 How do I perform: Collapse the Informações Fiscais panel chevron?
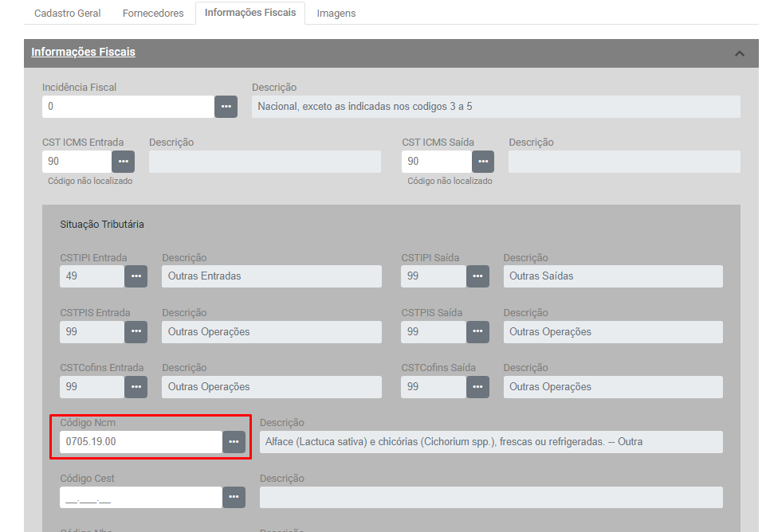coord(739,53)
